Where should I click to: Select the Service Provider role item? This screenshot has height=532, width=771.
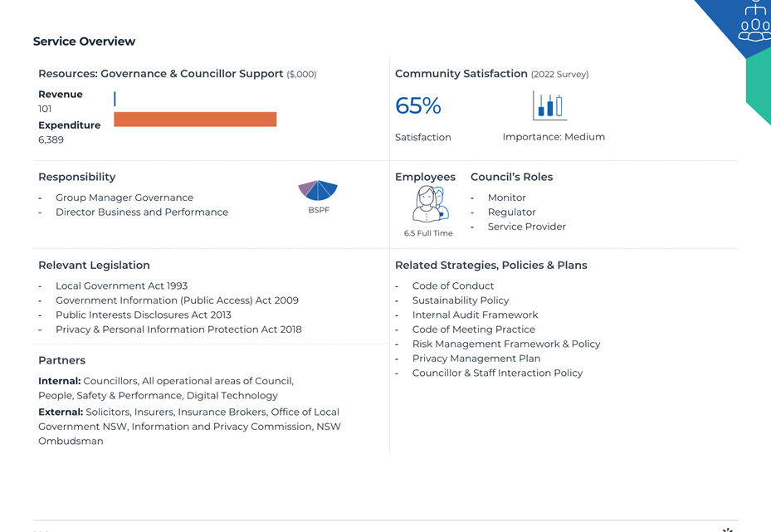(527, 227)
